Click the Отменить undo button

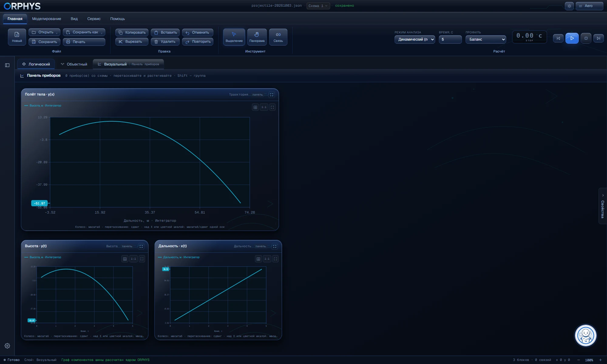(x=198, y=32)
